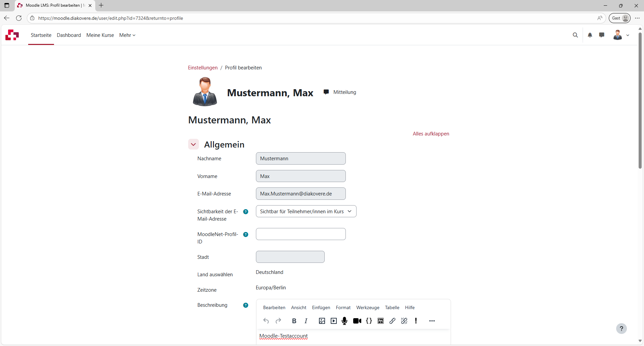Open the Einfügen editor menu
Viewport: 644px width, 346px height.
coord(321,308)
